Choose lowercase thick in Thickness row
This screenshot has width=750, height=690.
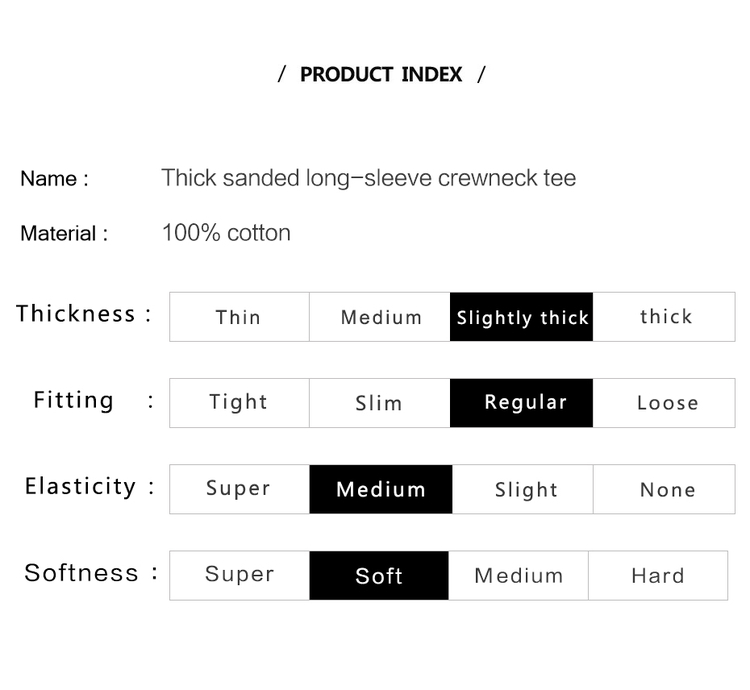tap(664, 317)
